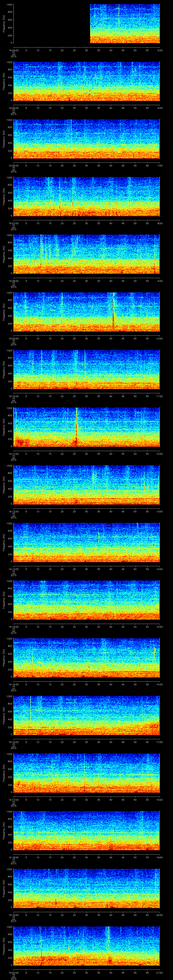Select the 19:09:00 start time label
Viewport: 173px width, 980px height.
click(13, 339)
